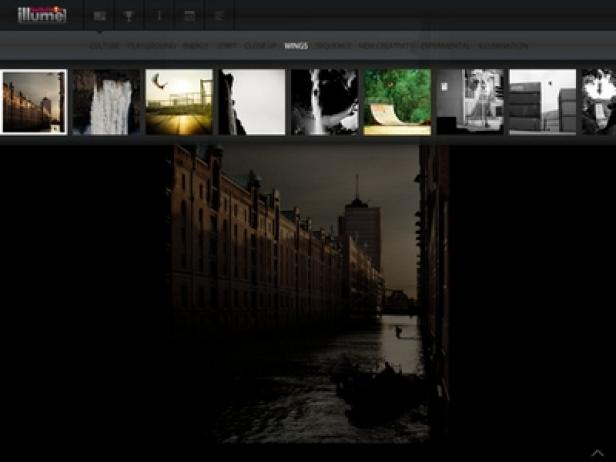Select the New Creativity category

pos(386,46)
